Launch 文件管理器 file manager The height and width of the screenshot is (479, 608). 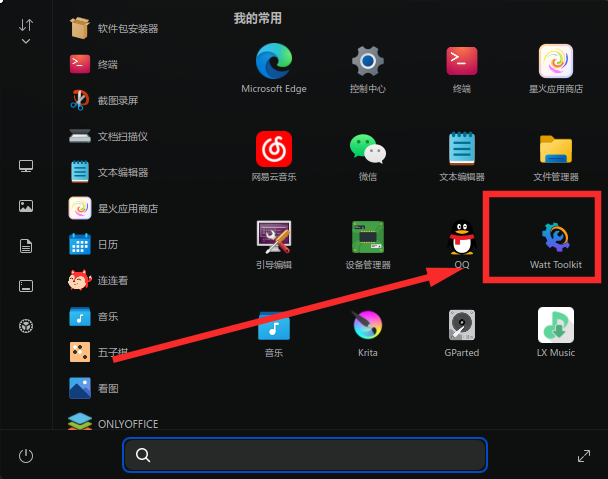(556, 156)
